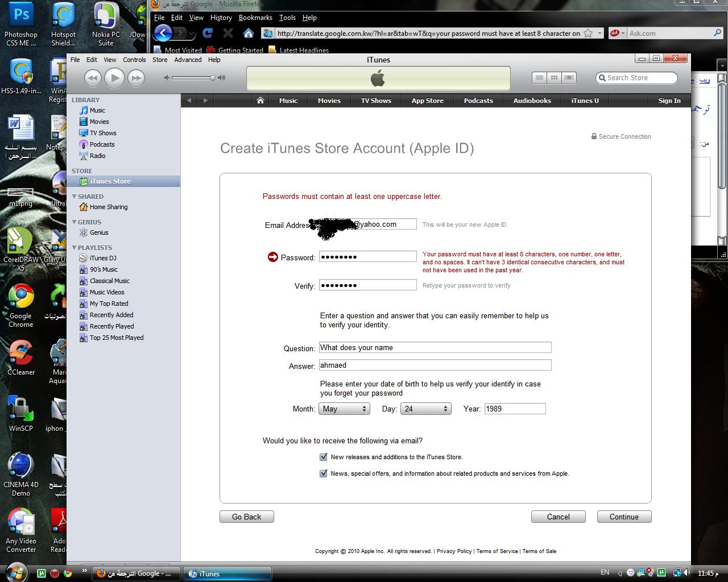Open the Podcasts store tab
This screenshot has height=582, width=728.
click(478, 101)
